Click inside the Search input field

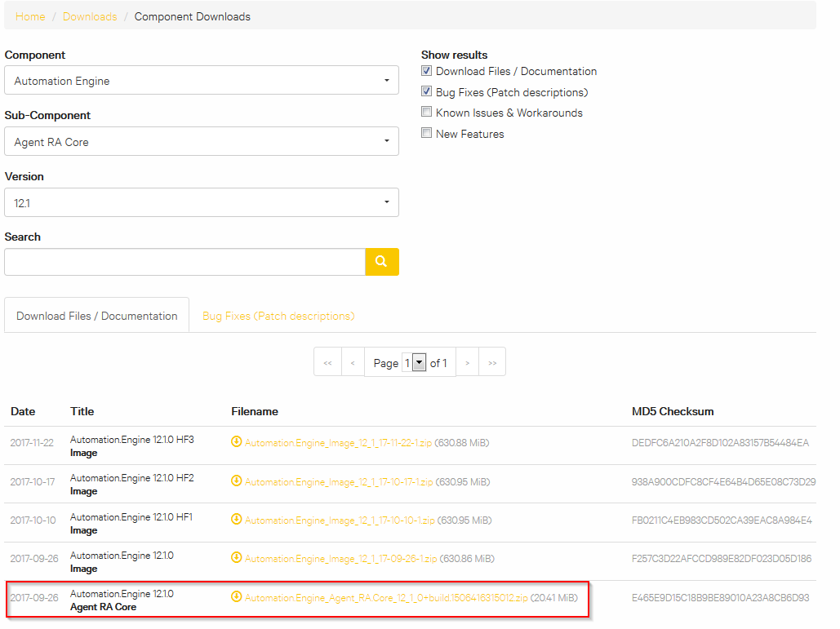tap(184, 261)
